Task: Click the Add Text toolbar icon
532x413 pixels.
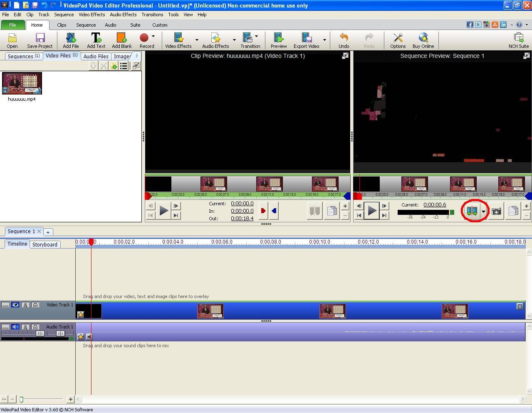Action: [96, 38]
